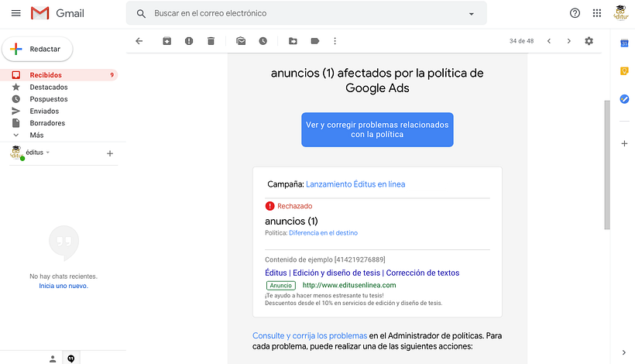Collapse the side panel chevron

pyautogui.click(x=623, y=352)
